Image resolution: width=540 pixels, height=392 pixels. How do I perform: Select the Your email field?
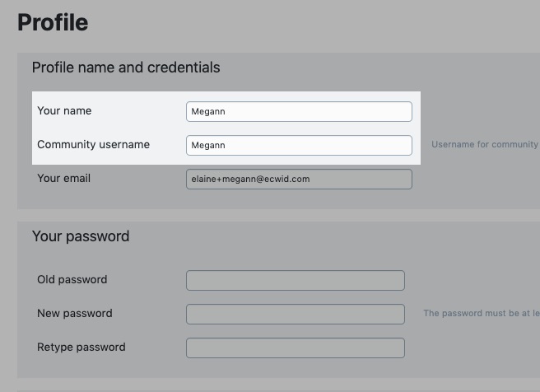pos(299,180)
